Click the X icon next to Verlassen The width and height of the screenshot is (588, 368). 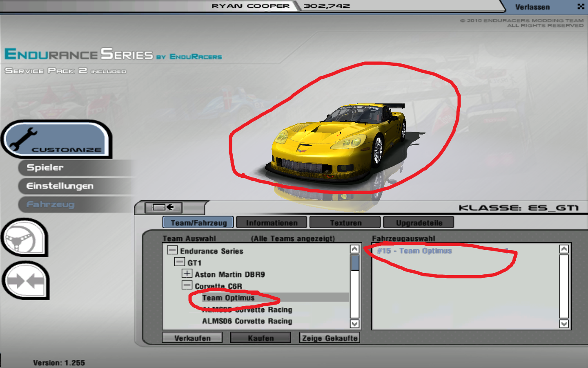(x=581, y=7)
